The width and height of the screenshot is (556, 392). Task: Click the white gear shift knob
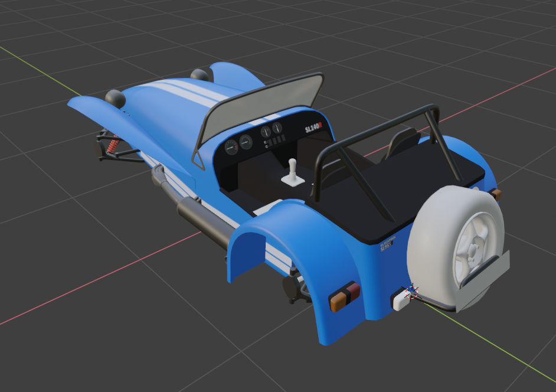[293, 173]
